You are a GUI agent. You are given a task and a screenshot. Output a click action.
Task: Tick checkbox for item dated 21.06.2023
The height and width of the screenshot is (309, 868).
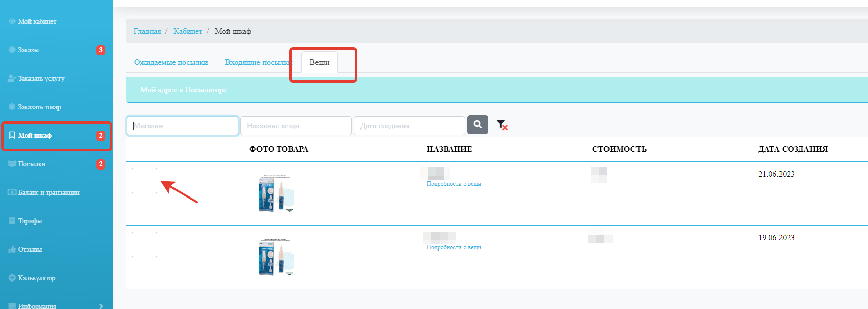(x=144, y=181)
